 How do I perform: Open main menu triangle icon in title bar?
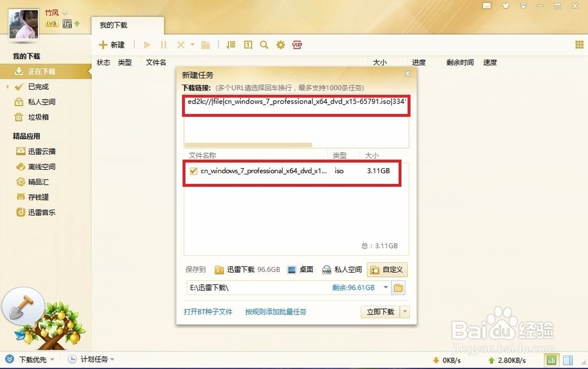pos(523,6)
